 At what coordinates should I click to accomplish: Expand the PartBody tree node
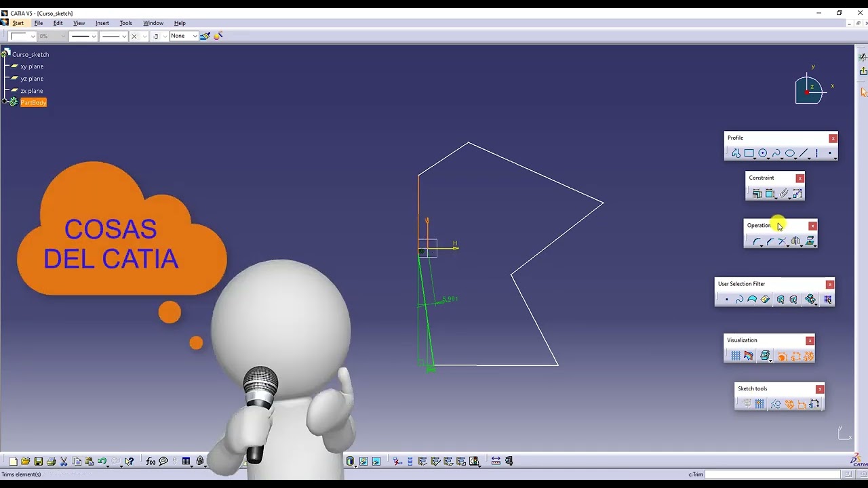[5, 102]
